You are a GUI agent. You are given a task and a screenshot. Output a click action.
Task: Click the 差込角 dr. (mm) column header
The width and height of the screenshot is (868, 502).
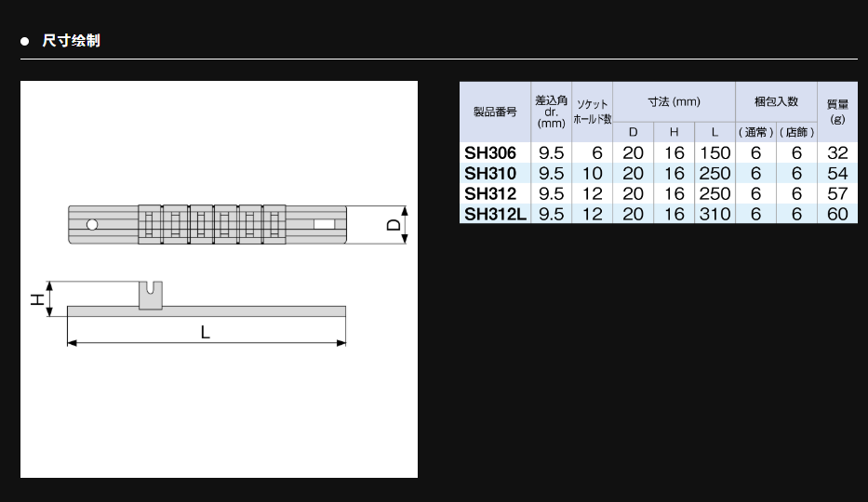(551, 112)
